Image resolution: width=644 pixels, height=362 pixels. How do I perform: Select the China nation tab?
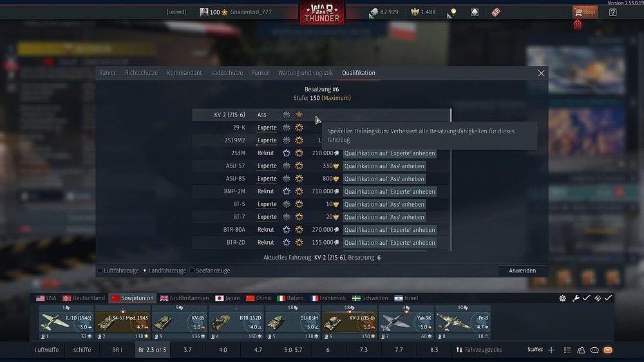coord(258,298)
